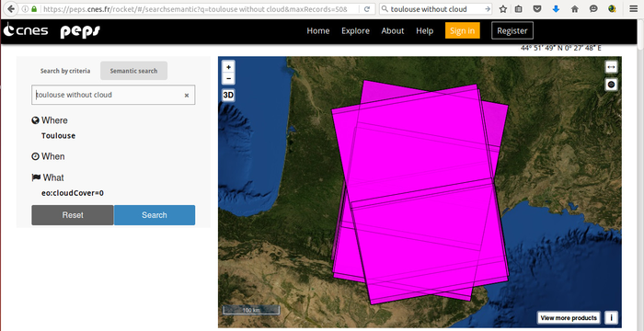This screenshot has width=644, height=331.
Task: Open the chat bubble toolbar icon
Action: 593,9
